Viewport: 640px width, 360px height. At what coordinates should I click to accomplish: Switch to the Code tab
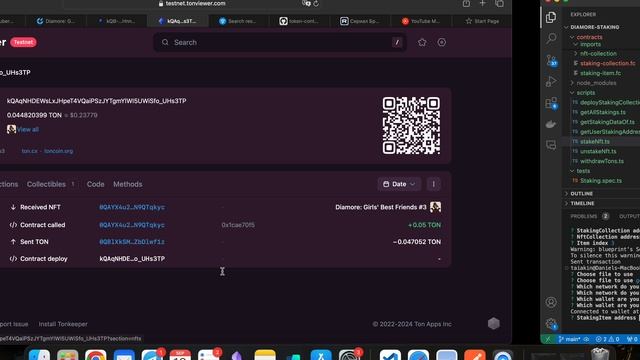point(96,184)
